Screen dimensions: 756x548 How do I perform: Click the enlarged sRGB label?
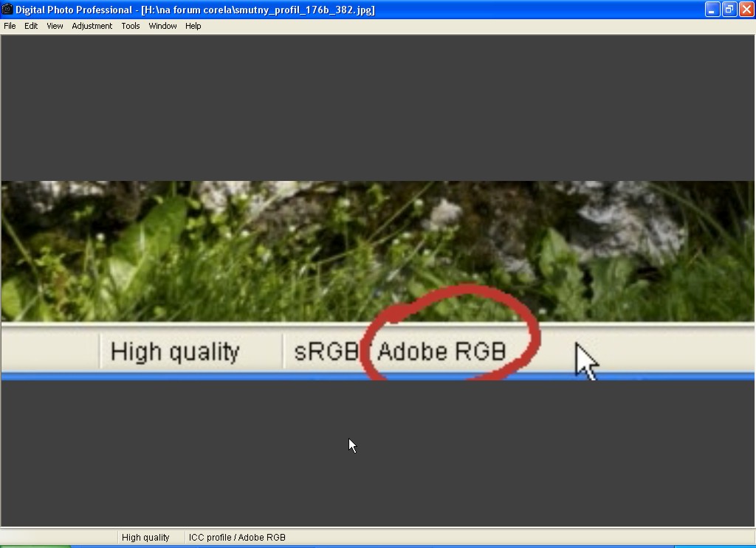[326, 352]
